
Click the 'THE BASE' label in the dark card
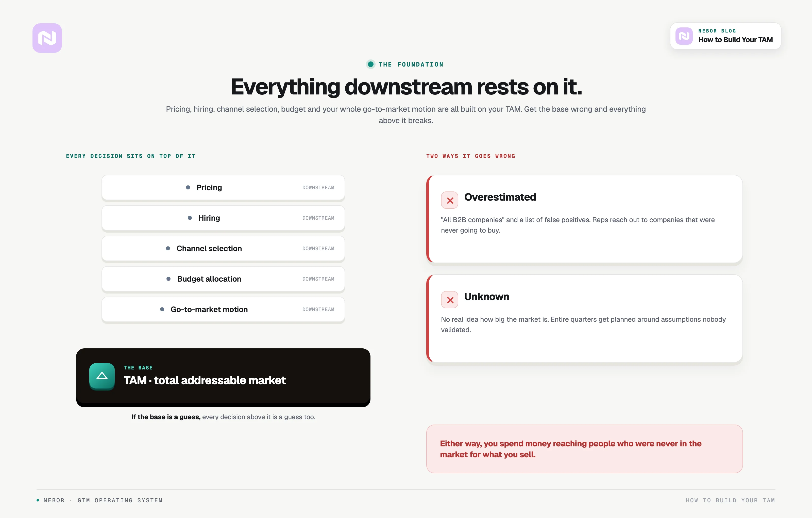138,367
